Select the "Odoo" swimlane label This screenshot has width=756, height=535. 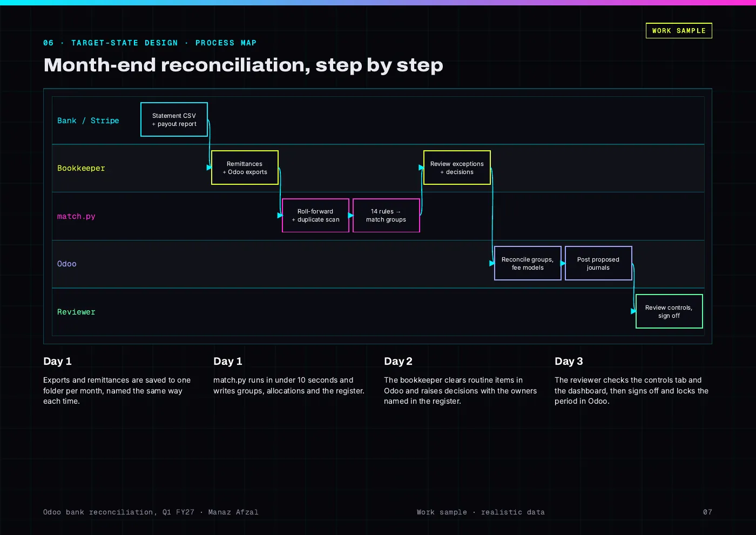67,264
